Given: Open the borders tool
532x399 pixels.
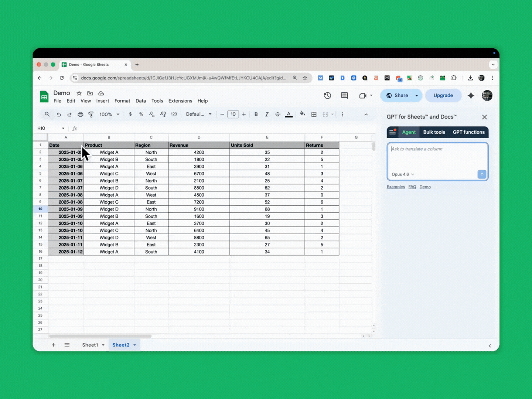Looking at the screenshot, I should (314, 114).
